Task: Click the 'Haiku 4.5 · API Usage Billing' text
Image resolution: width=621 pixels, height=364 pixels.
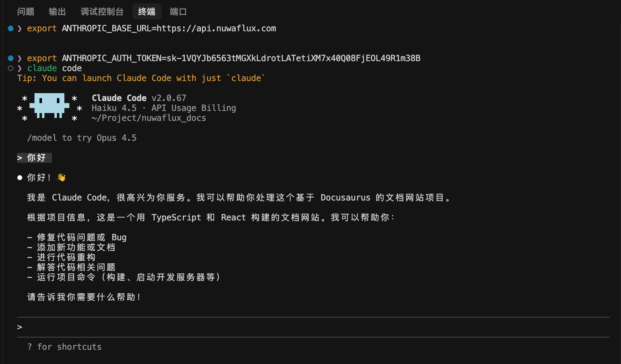Action: tap(164, 108)
